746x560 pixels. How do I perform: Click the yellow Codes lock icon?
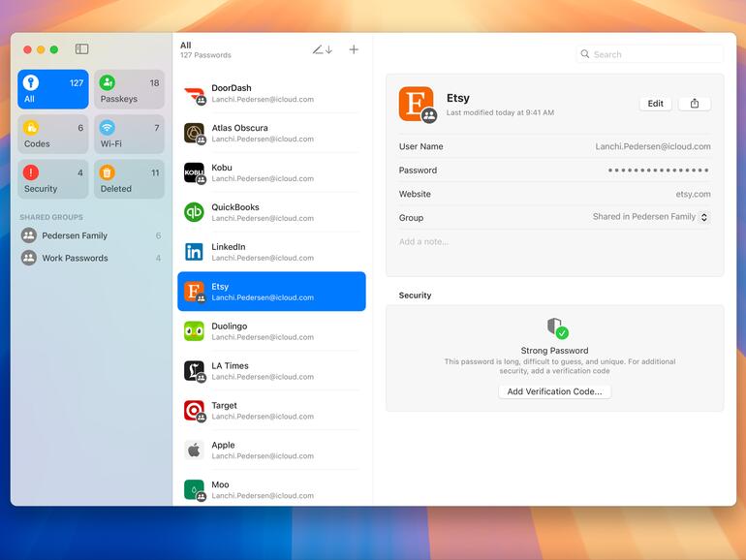click(31, 127)
